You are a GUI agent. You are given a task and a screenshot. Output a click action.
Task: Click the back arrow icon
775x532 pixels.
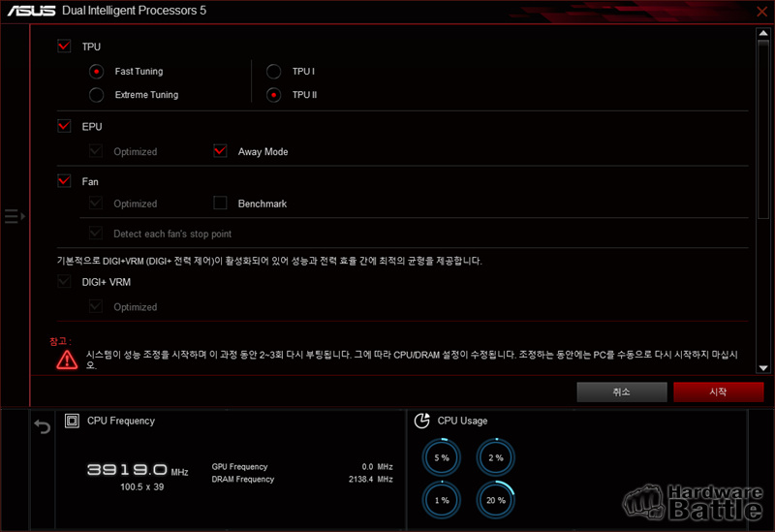tap(43, 426)
